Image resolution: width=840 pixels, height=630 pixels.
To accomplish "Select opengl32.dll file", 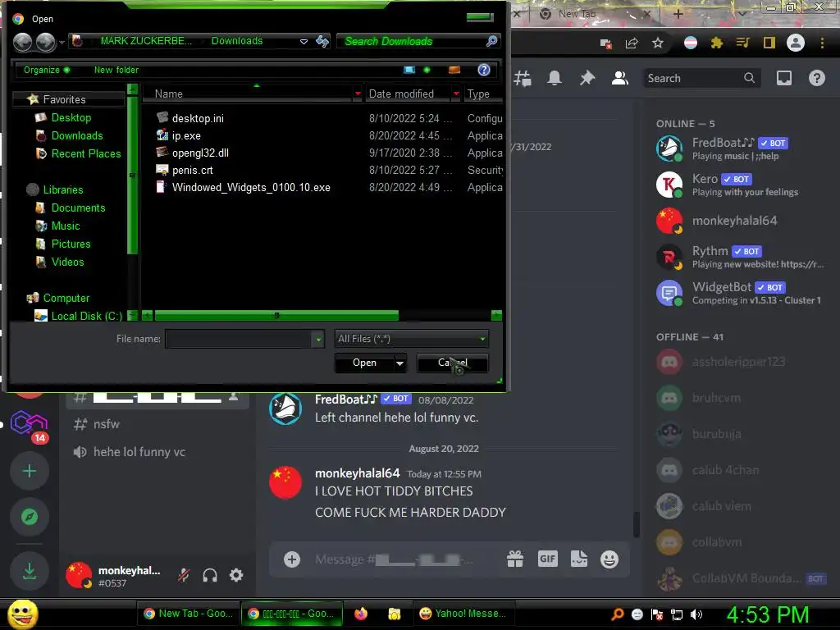I will [200, 153].
